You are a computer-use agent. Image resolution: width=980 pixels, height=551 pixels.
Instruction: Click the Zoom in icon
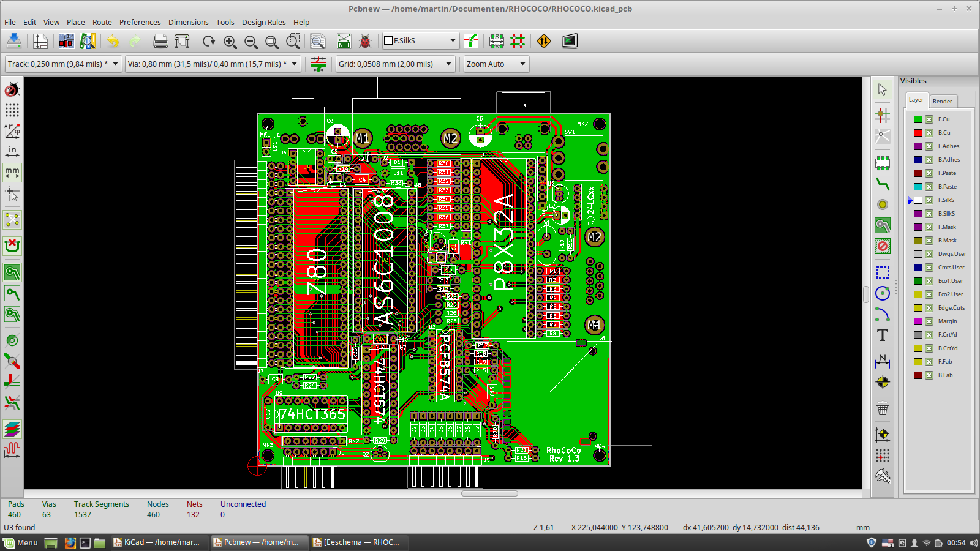230,41
